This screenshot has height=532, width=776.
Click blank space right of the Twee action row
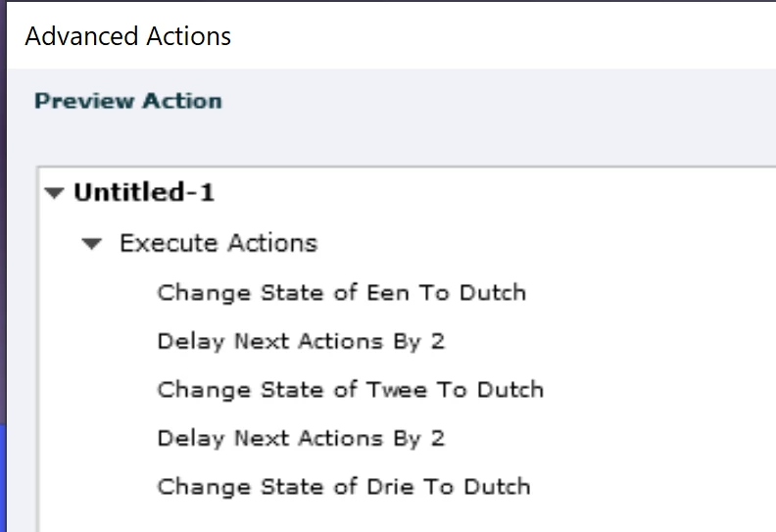[x=658, y=390]
